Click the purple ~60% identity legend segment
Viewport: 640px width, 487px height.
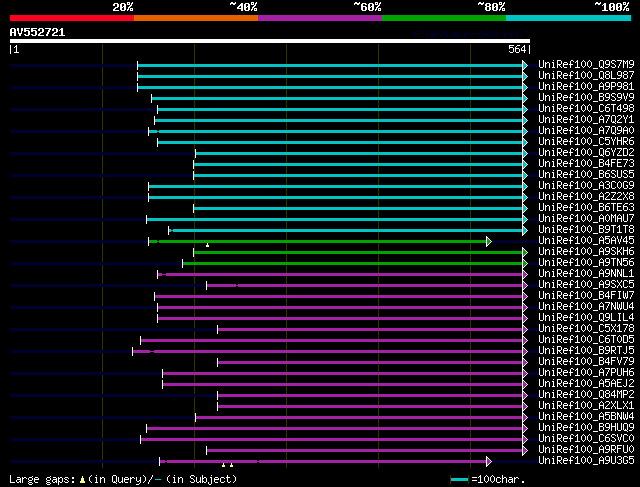320,18
